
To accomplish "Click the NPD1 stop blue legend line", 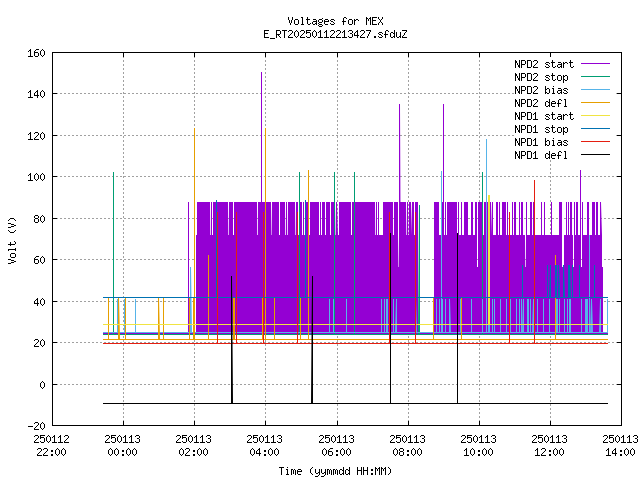I will click(595, 129).
